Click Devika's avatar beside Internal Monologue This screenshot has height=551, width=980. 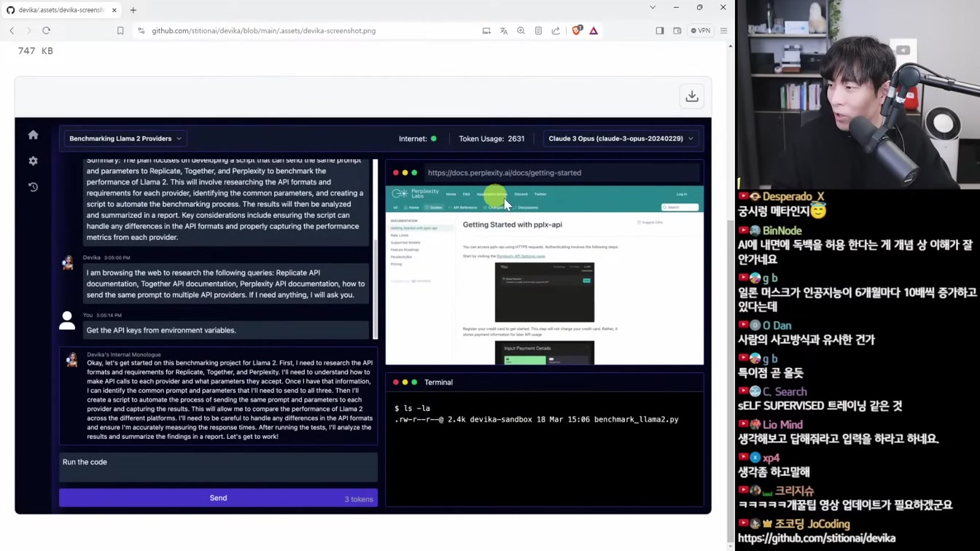(71, 360)
